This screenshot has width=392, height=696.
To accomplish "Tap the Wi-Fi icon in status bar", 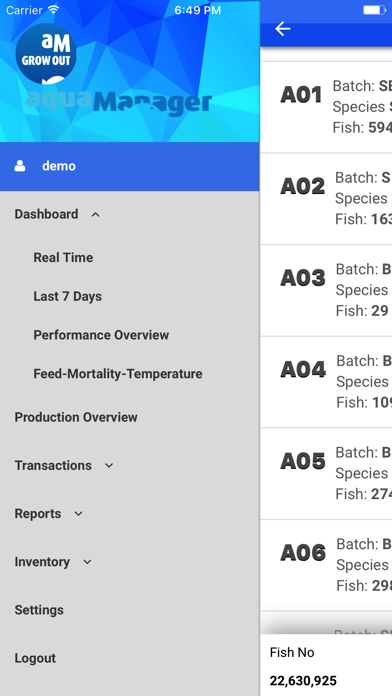I will (x=54, y=10).
